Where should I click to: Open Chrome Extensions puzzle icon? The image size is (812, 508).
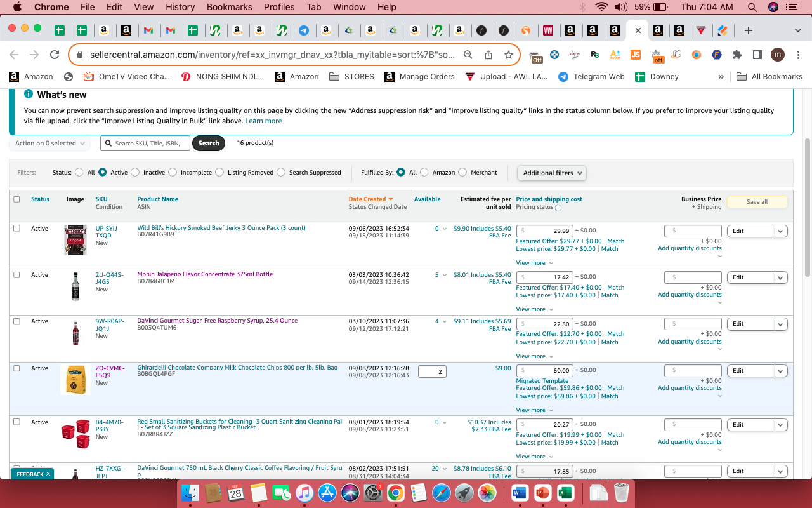pyautogui.click(x=737, y=55)
